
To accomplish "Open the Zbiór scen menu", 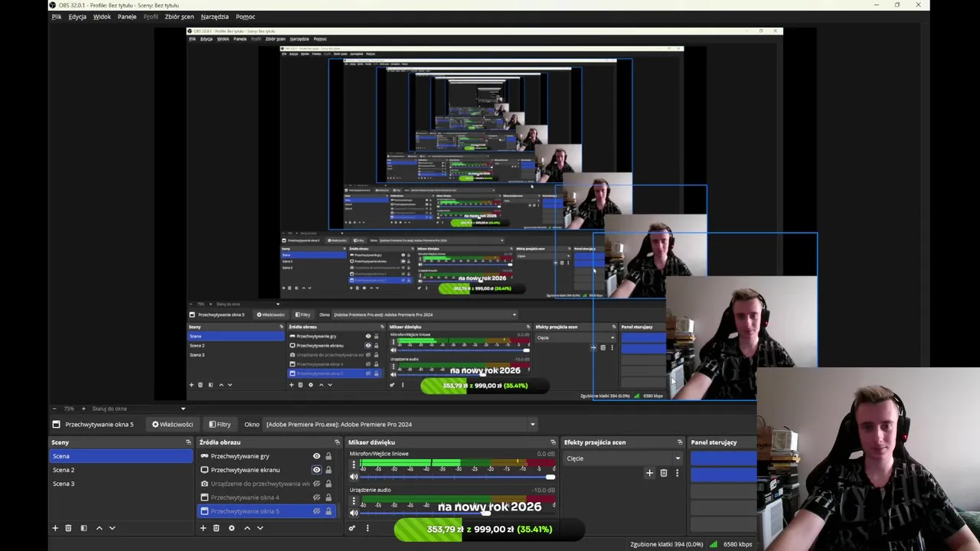I will (179, 17).
